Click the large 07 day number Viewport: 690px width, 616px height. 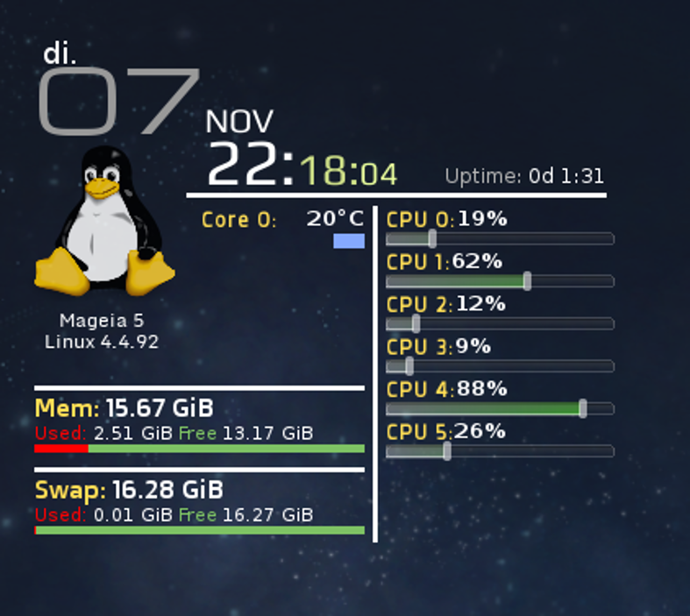119,101
